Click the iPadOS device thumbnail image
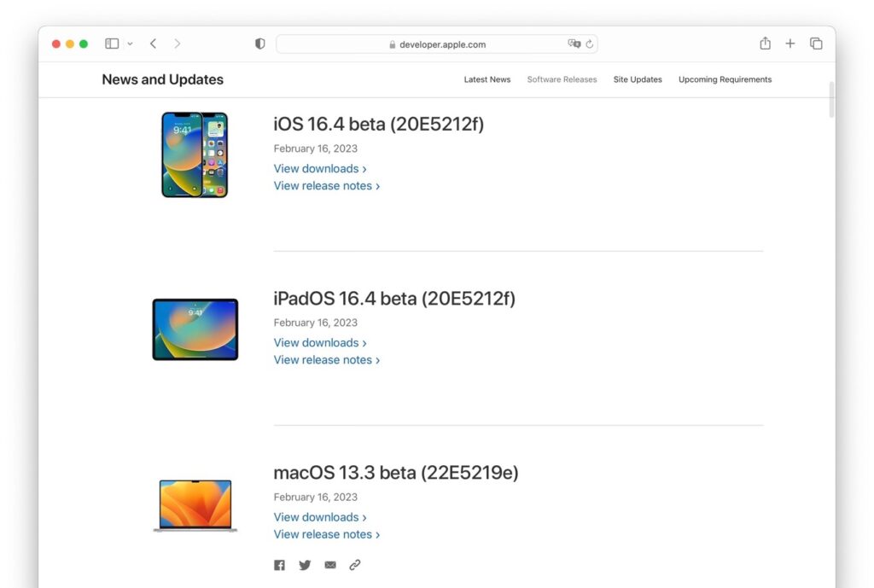 (195, 329)
